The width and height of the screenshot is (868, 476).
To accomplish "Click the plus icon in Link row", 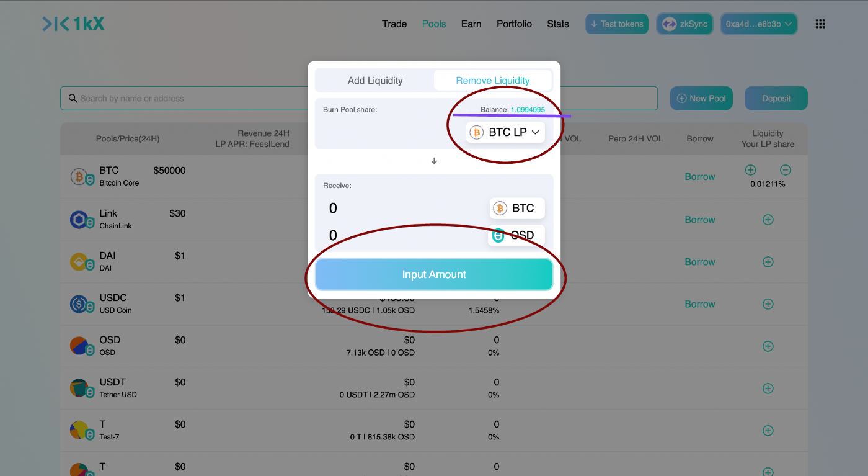I will coord(768,220).
